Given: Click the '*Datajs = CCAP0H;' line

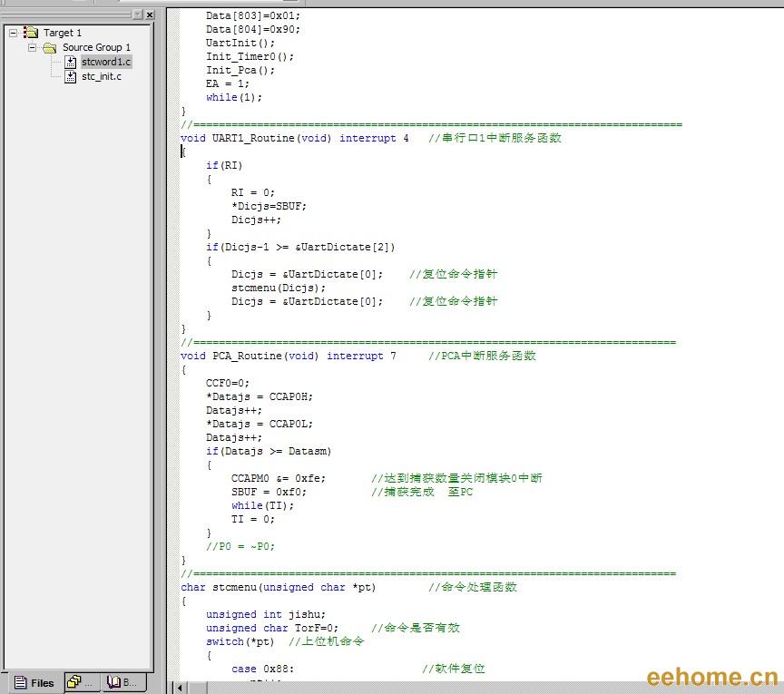Looking at the screenshot, I should (x=259, y=396).
